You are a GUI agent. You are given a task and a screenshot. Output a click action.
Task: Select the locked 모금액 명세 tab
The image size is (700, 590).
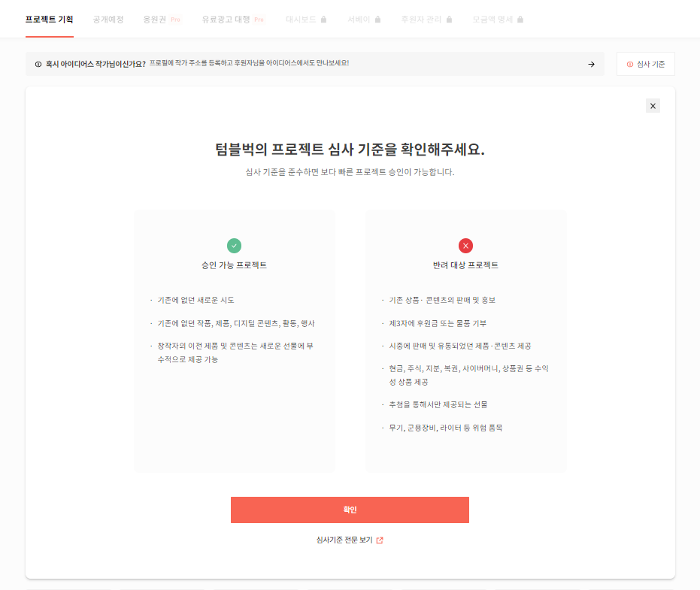click(498, 20)
